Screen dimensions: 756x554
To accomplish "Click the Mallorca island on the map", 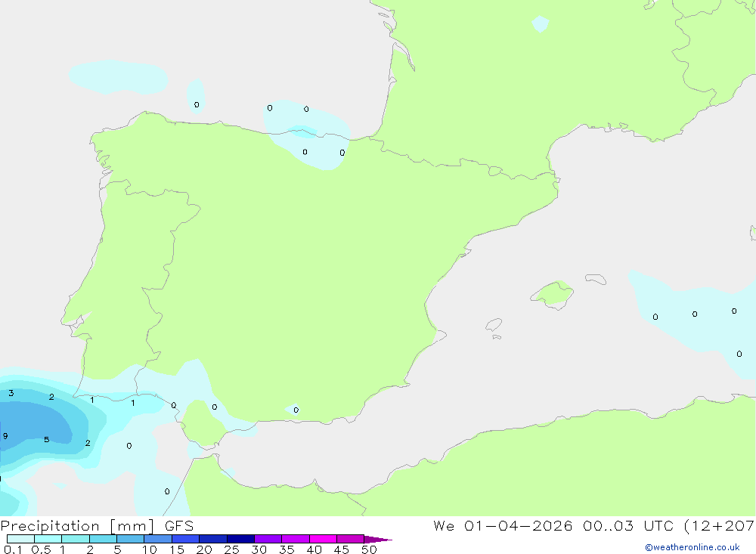I will [553, 294].
